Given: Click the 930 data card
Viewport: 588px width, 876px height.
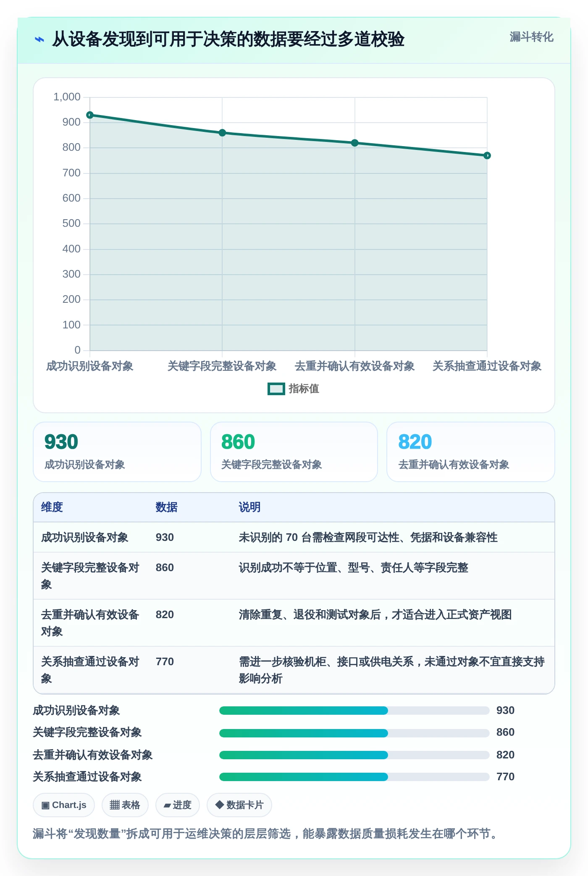Looking at the screenshot, I should (x=117, y=452).
